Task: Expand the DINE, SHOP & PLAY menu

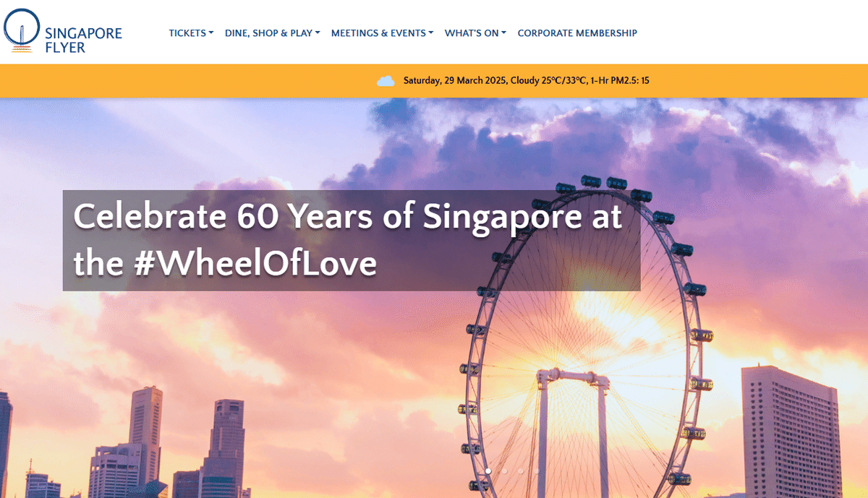Action: coord(273,33)
